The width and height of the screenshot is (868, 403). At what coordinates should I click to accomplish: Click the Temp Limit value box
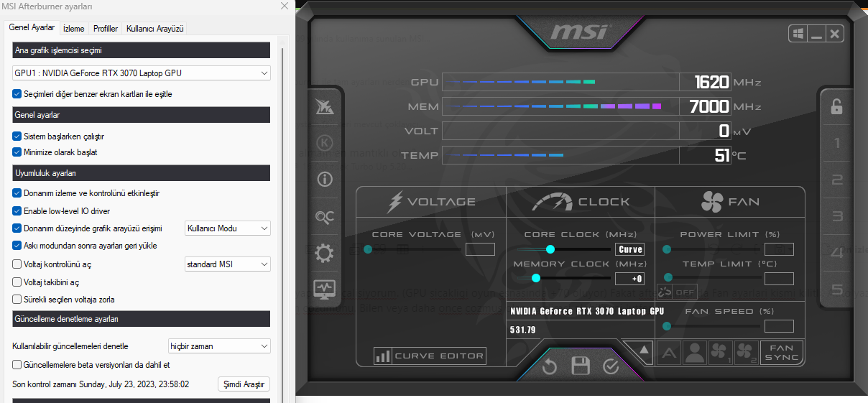pyautogui.click(x=779, y=279)
